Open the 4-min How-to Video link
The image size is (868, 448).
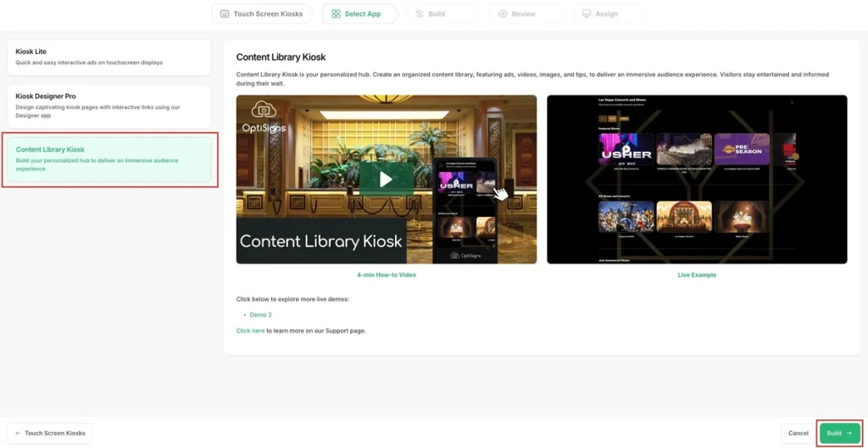coord(386,275)
